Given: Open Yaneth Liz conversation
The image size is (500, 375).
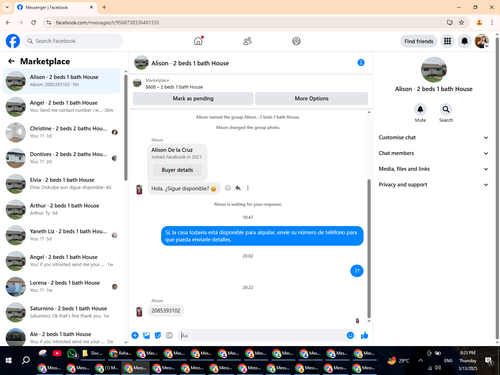Looking at the screenshot, I should (62, 235).
